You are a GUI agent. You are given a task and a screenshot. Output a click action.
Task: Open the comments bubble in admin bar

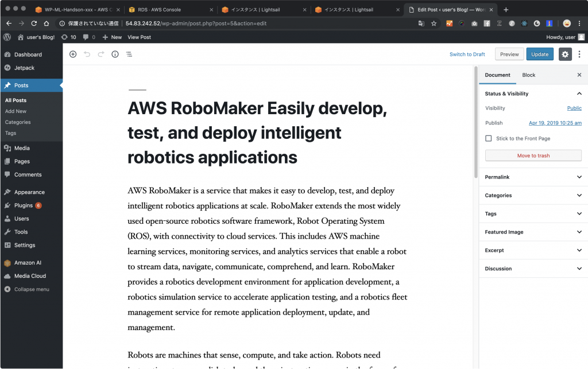point(89,37)
